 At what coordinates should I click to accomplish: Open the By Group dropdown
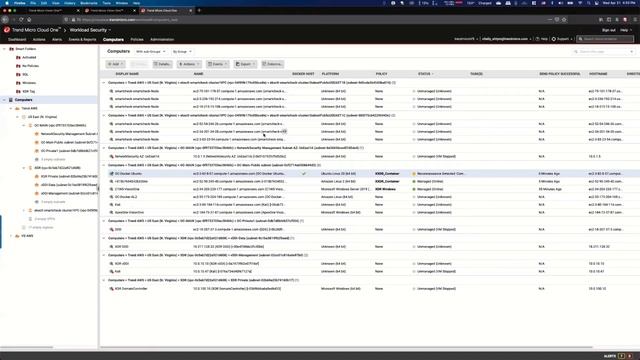182,52
